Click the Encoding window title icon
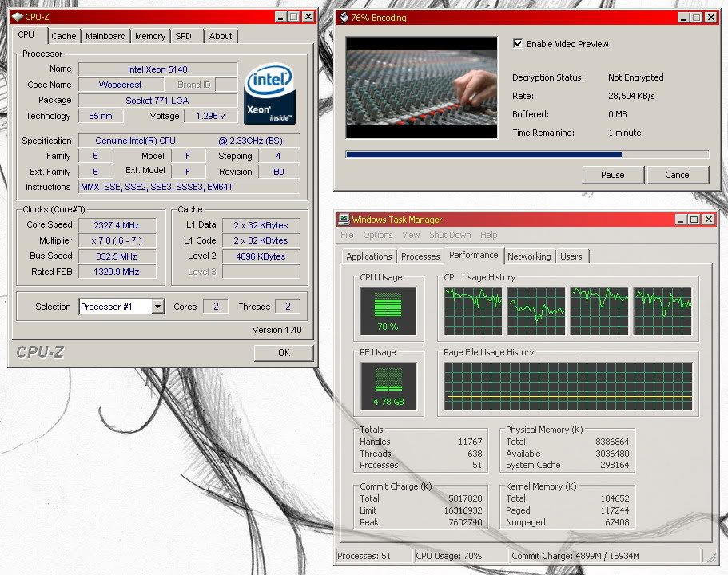 click(343, 17)
